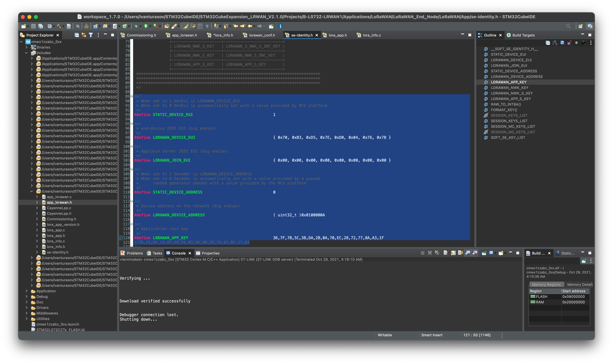Switch to lorawan_conf.h editor tab
This screenshot has height=364, width=613.
[259, 35]
